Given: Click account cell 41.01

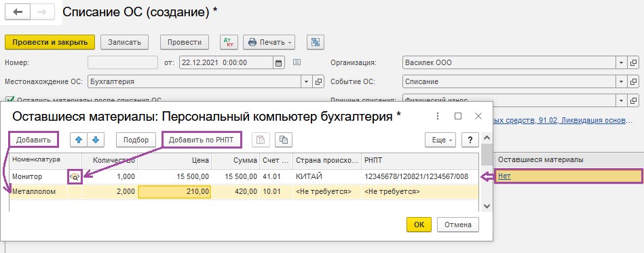Looking at the screenshot, I should click(x=276, y=177).
